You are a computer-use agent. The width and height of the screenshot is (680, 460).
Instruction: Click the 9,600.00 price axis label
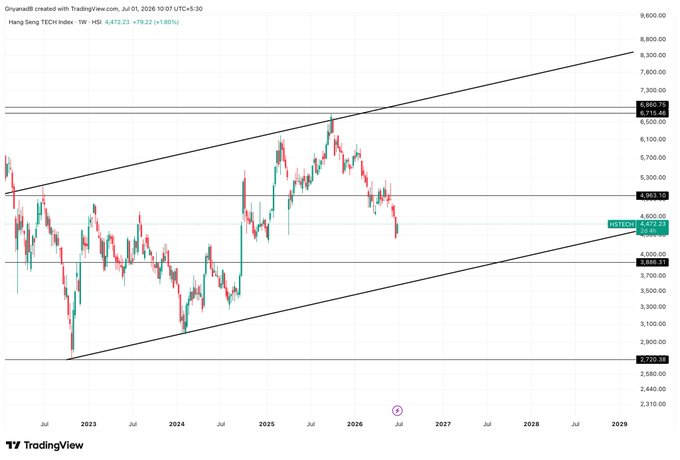[653, 15]
